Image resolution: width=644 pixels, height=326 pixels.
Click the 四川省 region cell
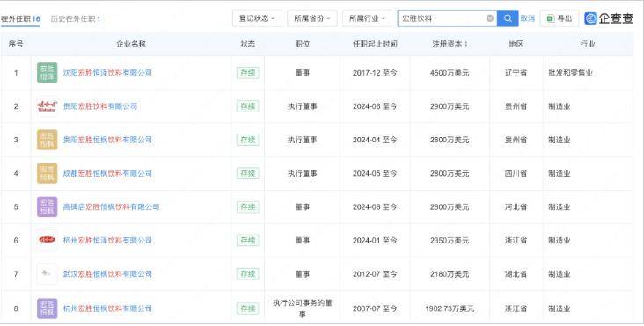tap(516, 173)
